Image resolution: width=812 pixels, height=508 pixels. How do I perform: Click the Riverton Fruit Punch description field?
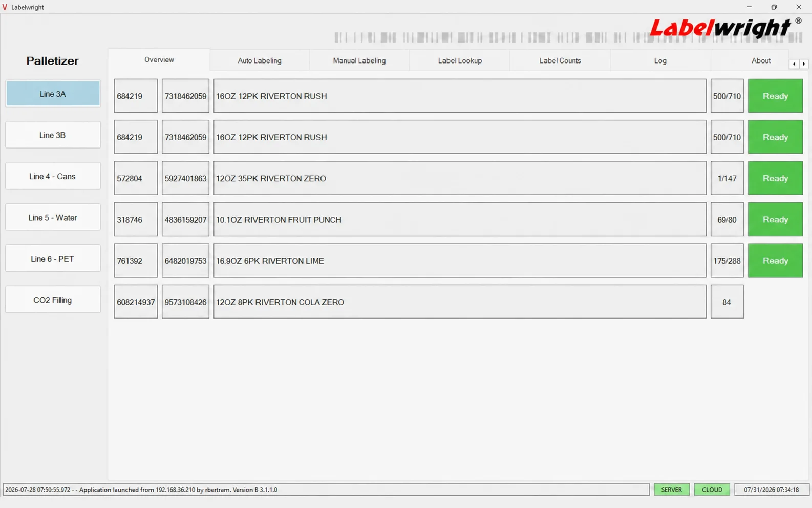click(460, 219)
